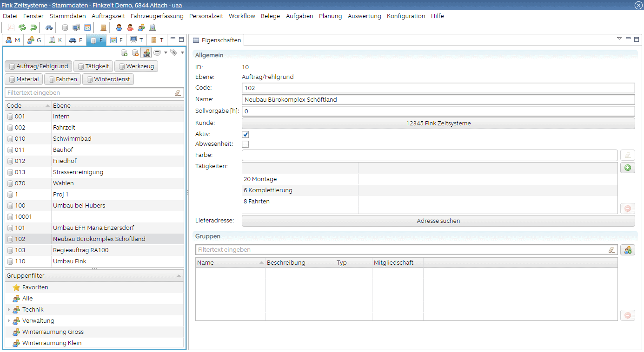Switch to the K building tab

(55, 40)
